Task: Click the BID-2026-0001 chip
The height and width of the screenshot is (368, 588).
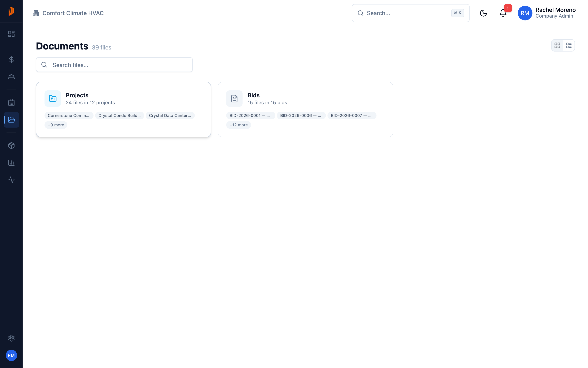Action: tap(251, 116)
